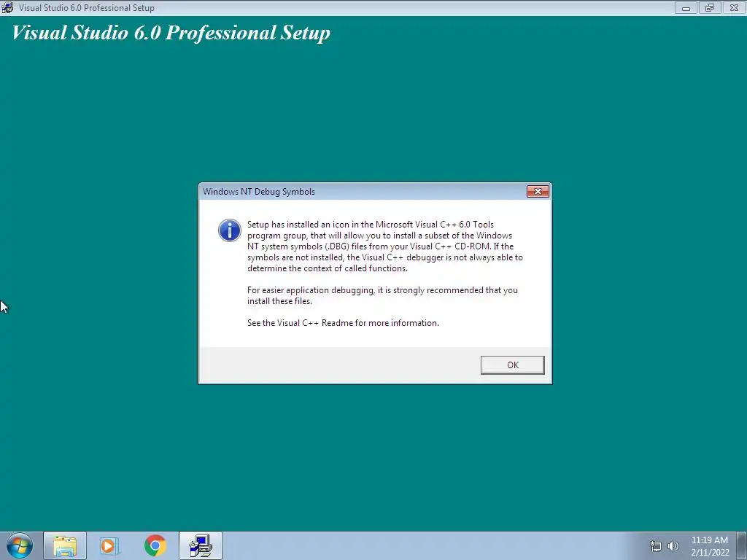This screenshot has width=747, height=560.
Task: Click the 'Windows NT Debug Symbols' dialog title
Action: 259,192
